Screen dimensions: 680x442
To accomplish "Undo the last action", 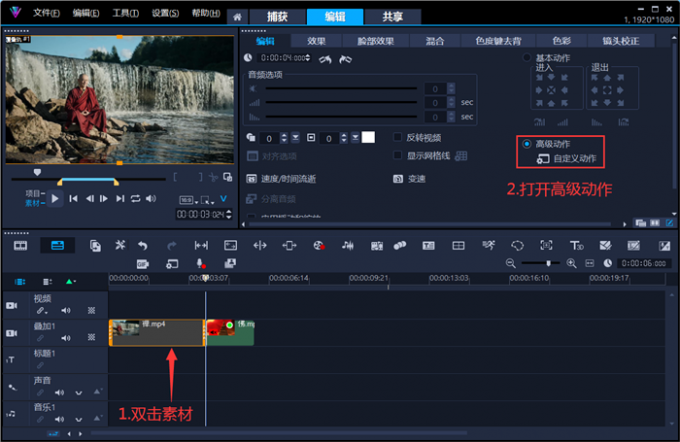I will coord(143,246).
